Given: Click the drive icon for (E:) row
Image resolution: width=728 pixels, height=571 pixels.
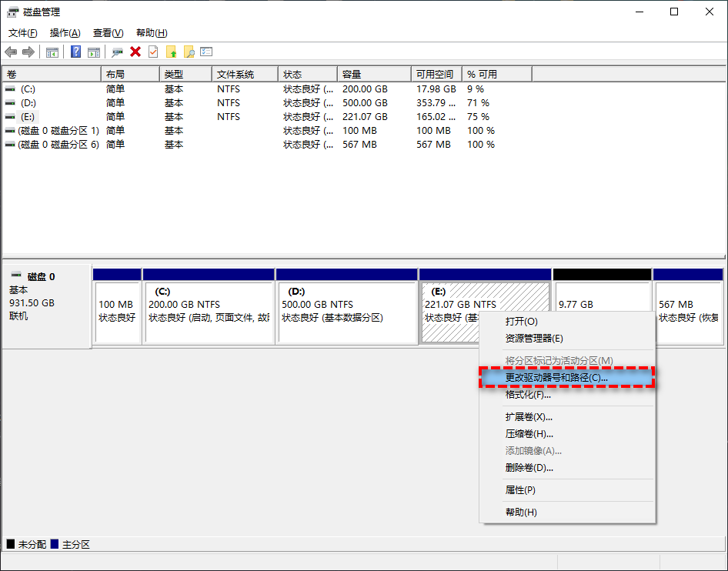Looking at the screenshot, I should click(x=10, y=116).
